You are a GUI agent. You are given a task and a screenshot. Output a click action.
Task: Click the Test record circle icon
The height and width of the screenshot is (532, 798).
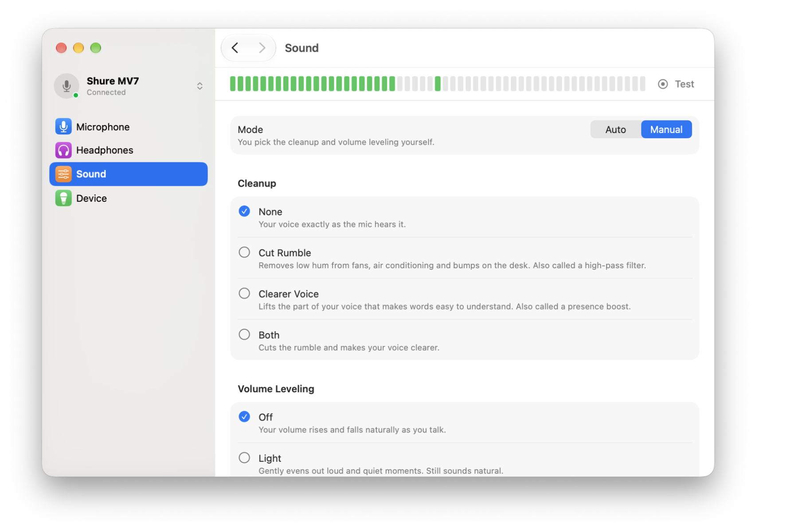(x=663, y=84)
